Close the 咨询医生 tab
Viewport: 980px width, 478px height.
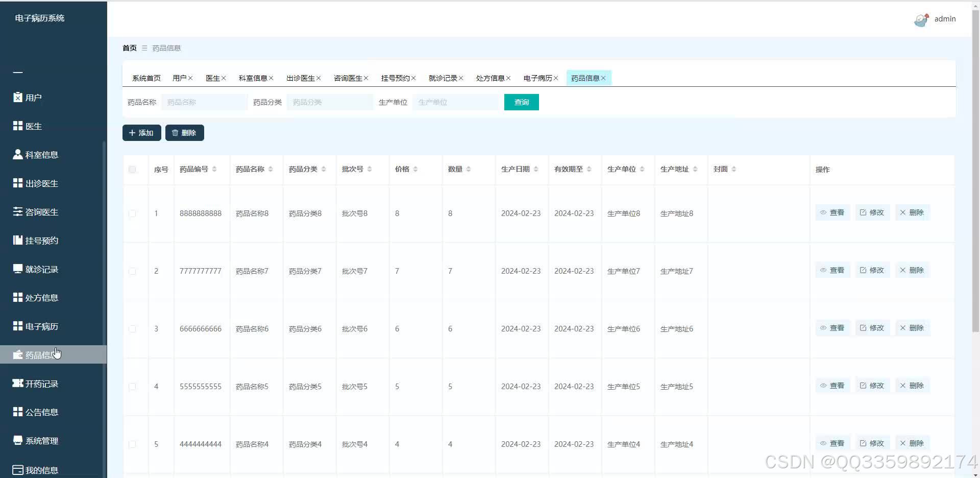(366, 78)
